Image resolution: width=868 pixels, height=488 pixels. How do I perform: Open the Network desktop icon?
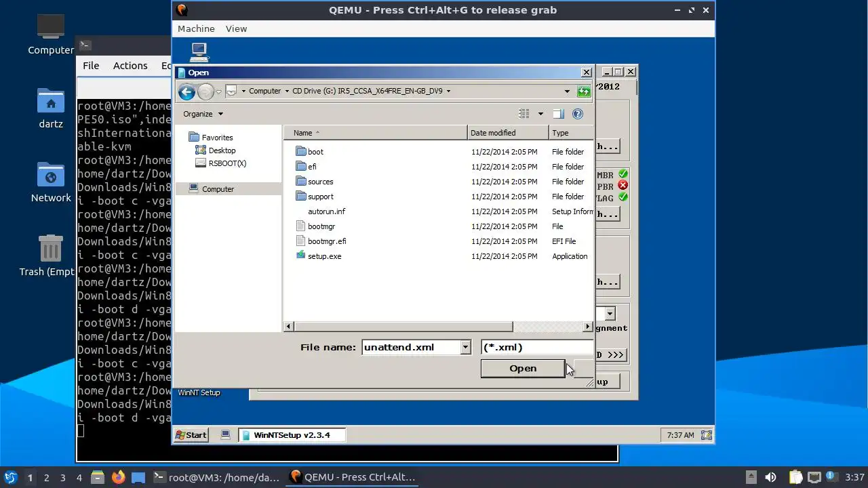51,182
